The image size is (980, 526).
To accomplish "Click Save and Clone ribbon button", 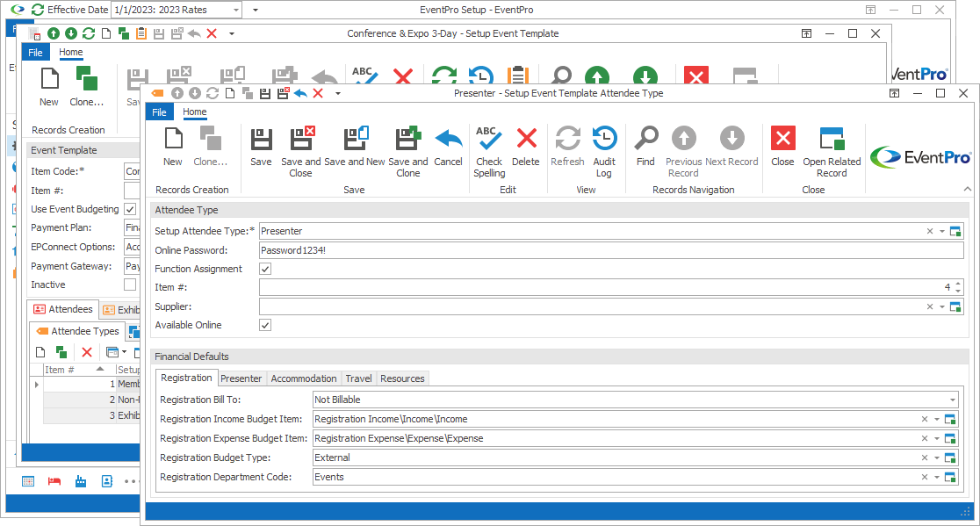I will tap(407, 152).
